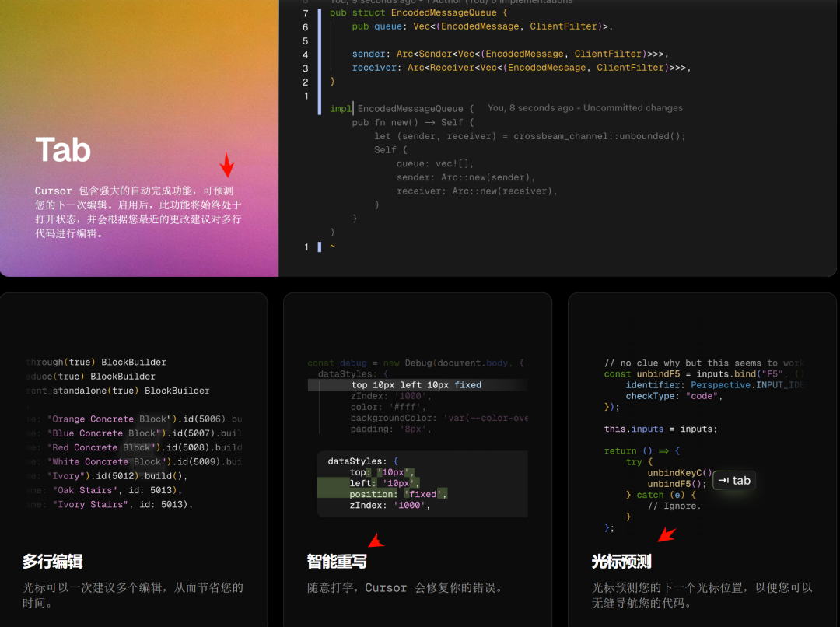The width and height of the screenshot is (840, 627).
Task: Click the "pub fn new() -> Self" line
Action: click(412, 122)
